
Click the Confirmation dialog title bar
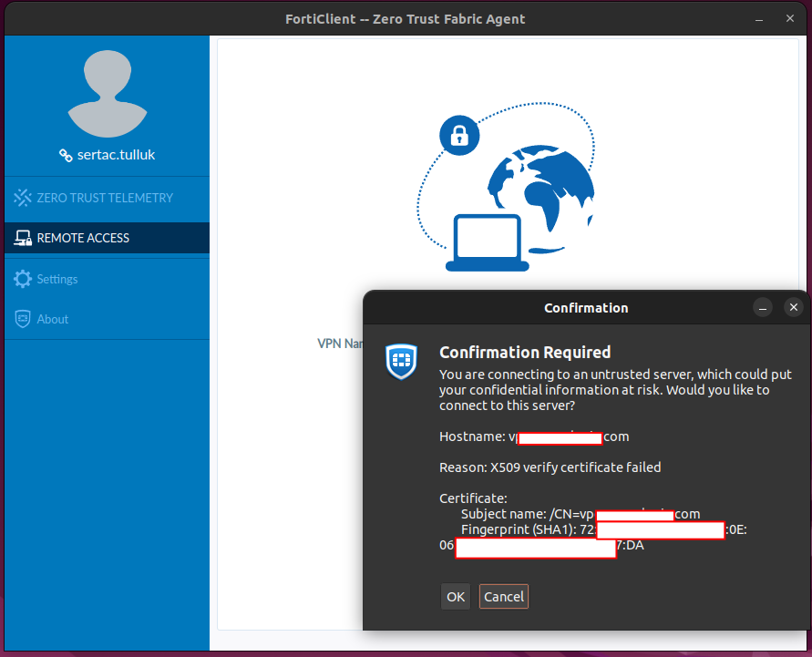tap(586, 308)
